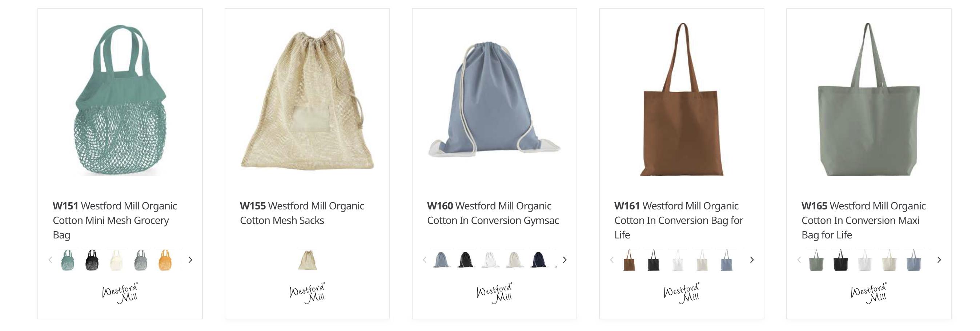Click the large green W151 mesh bag image
This screenshot has width=980, height=331.
pyautogui.click(x=120, y=100)
